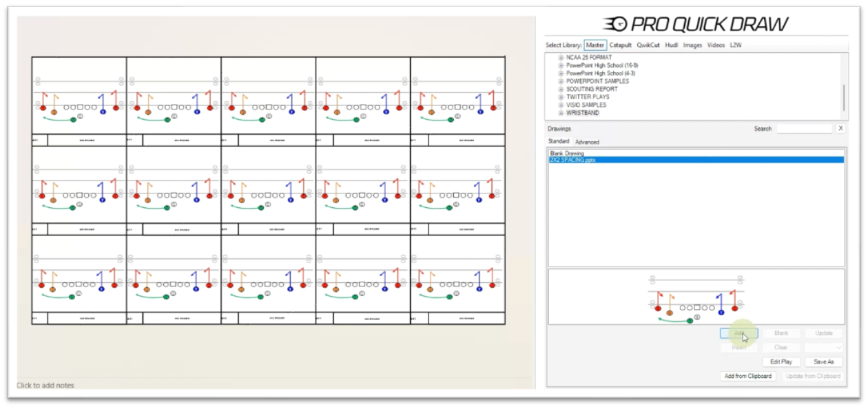Switch to the Advanced drawings tab
868x409 pixels.
[x=587, y=142]
